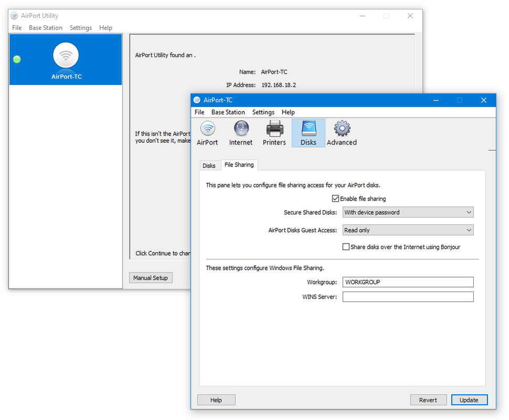Open File menu in AirPort-TC window
Image resolution: width=509 pixels, height=420 pixels.
[199, 112]
